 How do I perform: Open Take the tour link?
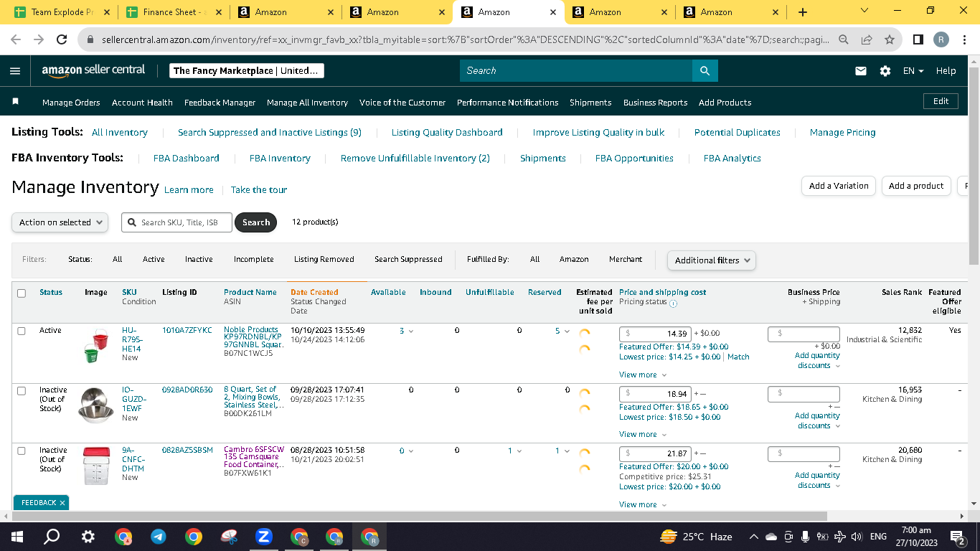[x=259, y=190]
